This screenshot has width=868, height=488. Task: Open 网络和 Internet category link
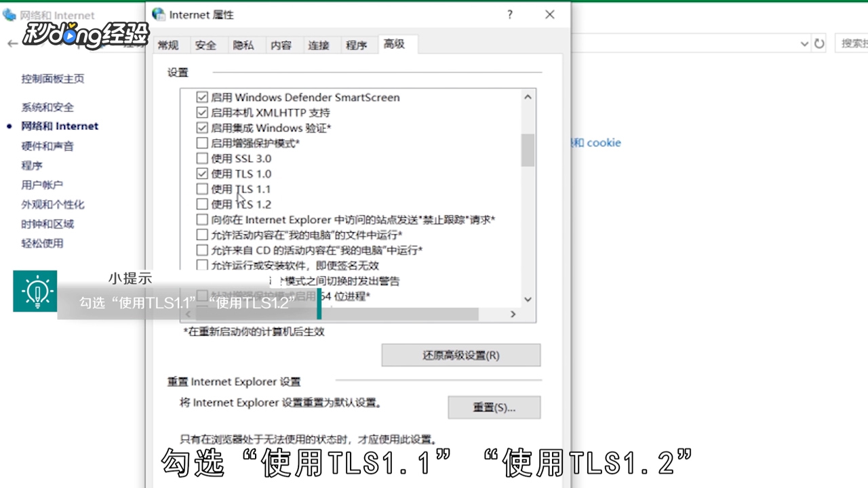tap(60, 126)
